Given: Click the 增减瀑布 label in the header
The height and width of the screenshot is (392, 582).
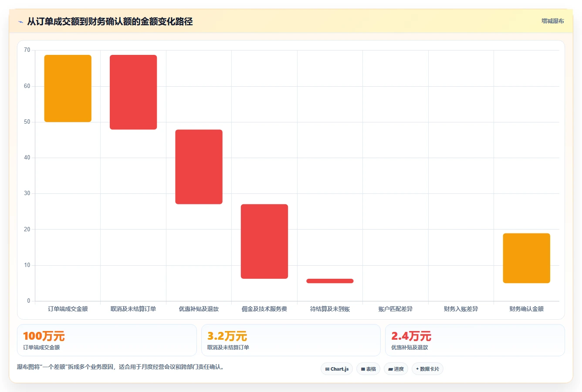Looking at the screenshot, I should (x=552, y=21).
